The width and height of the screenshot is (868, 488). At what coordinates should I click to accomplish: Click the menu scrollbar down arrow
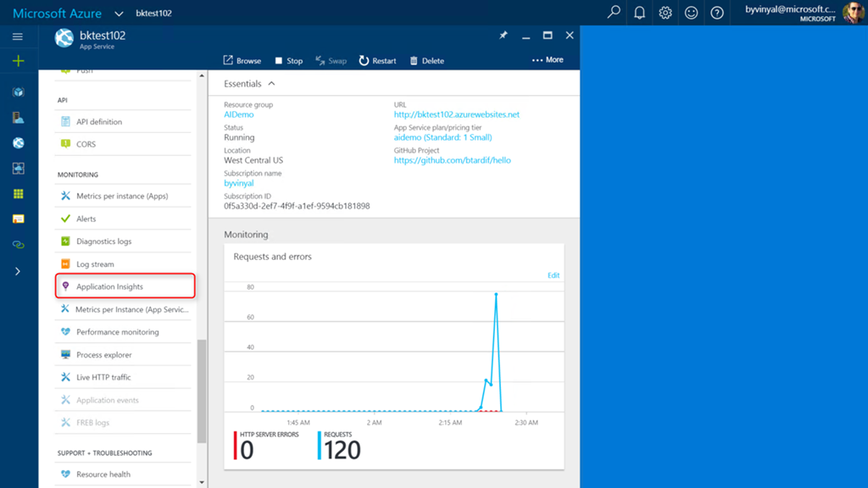coord(202,482)
